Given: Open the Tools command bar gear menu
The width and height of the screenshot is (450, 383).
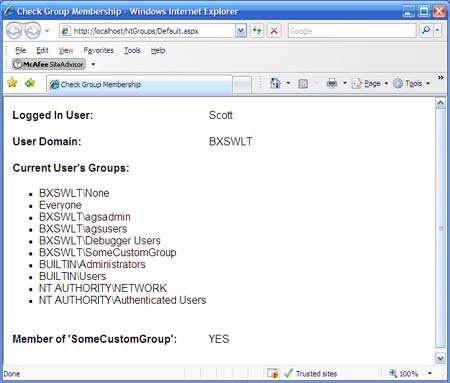Looking at the screenshot, I should [411, 83].
